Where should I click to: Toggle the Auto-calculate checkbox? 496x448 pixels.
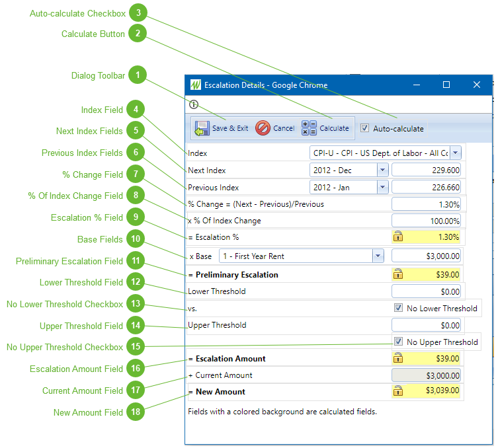coord(364,128)
